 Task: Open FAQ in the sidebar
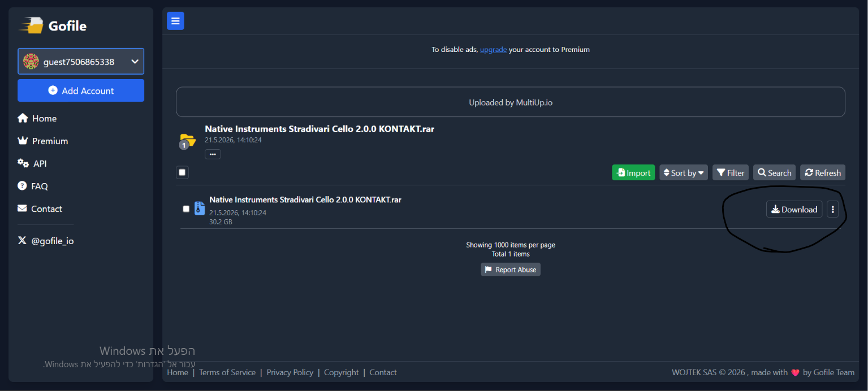coord(33,186)
